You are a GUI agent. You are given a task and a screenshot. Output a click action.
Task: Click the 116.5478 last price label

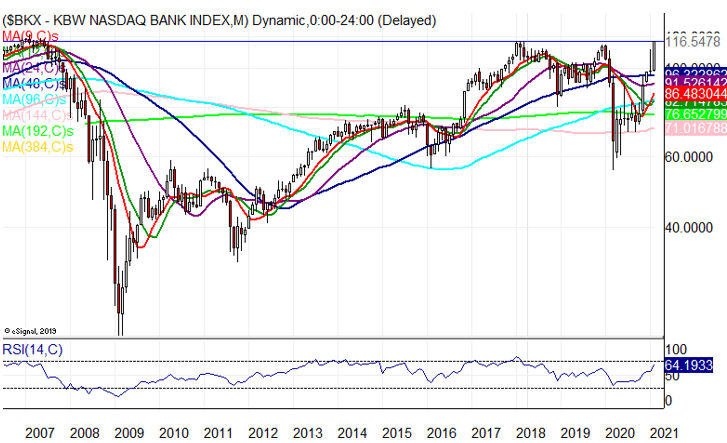click(x=692, y=44)
